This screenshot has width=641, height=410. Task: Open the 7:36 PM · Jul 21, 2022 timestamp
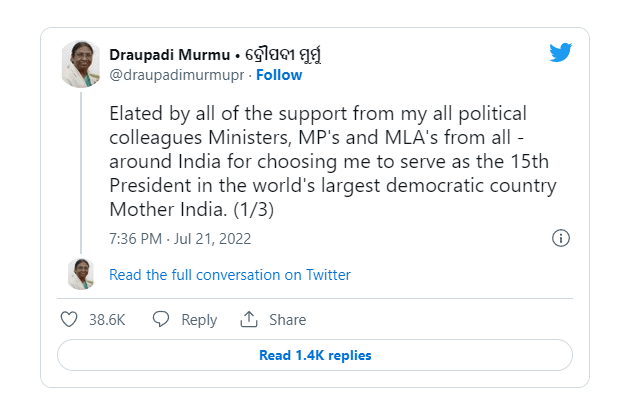click(180, 239)
